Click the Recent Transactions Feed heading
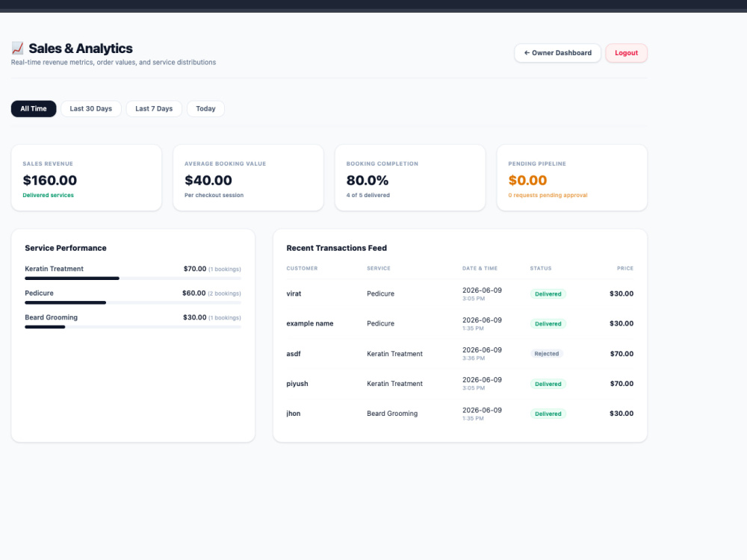Image resolution: width=747 pixels, height=560 pixels. point(336,248)
